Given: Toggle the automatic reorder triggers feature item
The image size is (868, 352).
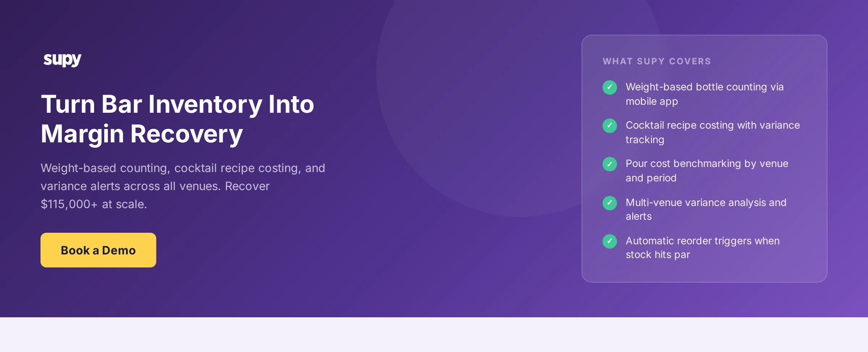Looking at the screenshot, I should tap(703, 248).
